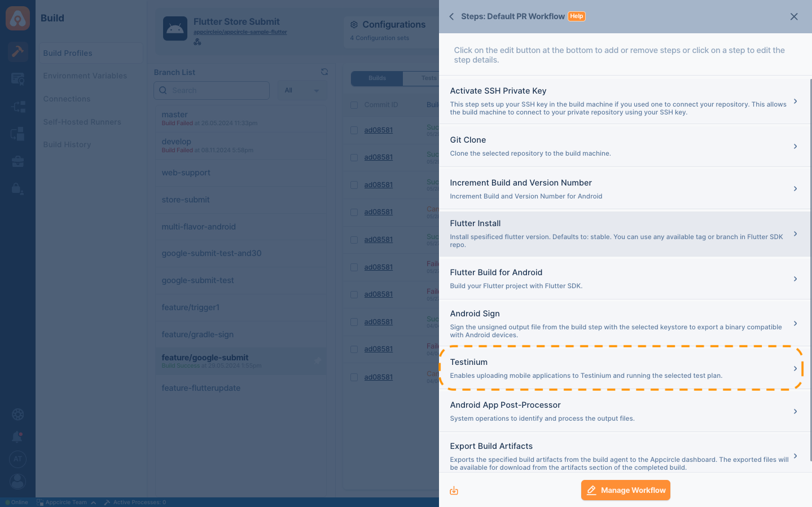
Task: Toggle the select-all checkbox beside Commit ID
Action: pyautogui.click(x=354, y=105)
